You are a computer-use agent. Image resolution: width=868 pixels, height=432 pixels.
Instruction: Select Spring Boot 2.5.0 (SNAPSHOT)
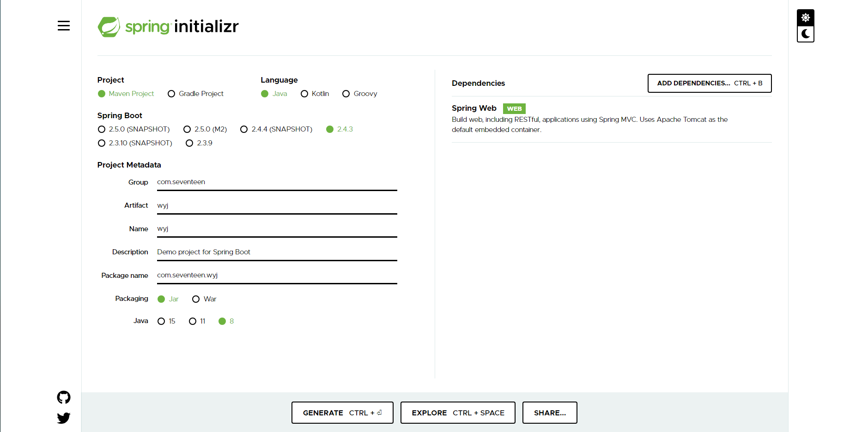[x=134, y=129]
